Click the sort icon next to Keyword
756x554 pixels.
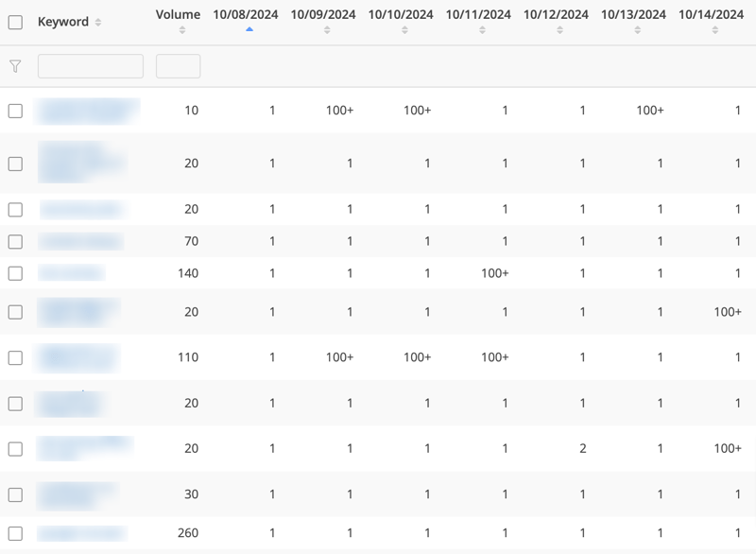click(98, 23)
